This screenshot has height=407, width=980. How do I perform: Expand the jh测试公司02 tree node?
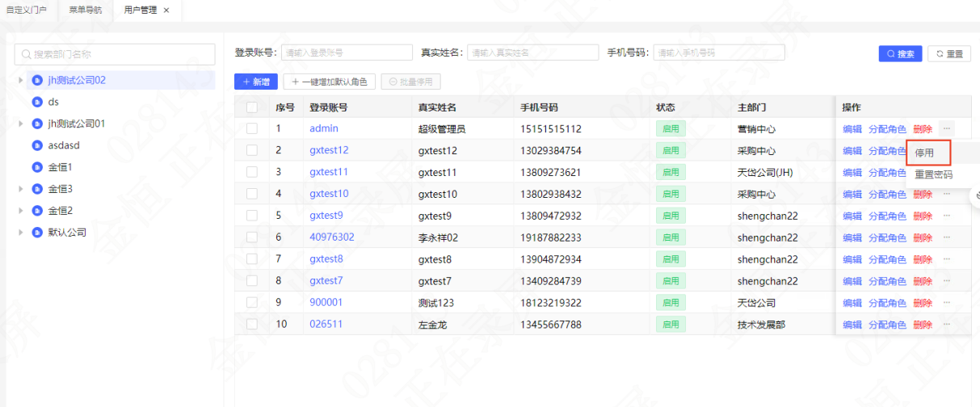point(20,80)
